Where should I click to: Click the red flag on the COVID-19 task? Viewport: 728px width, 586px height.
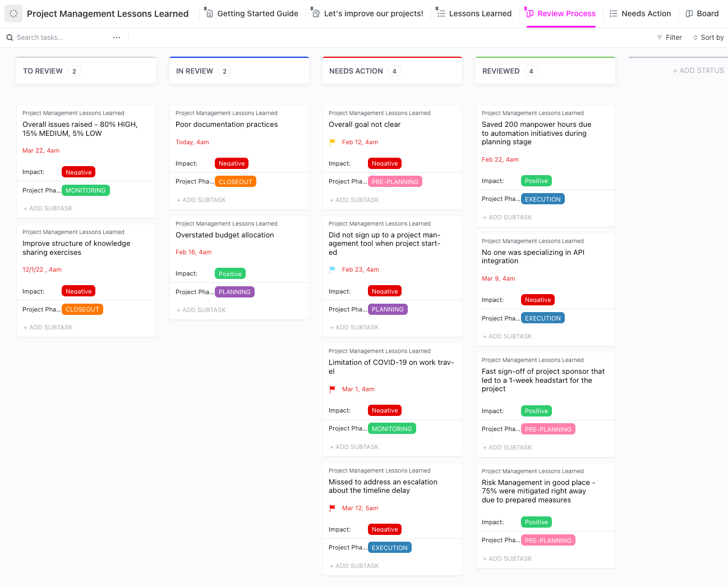333,389
